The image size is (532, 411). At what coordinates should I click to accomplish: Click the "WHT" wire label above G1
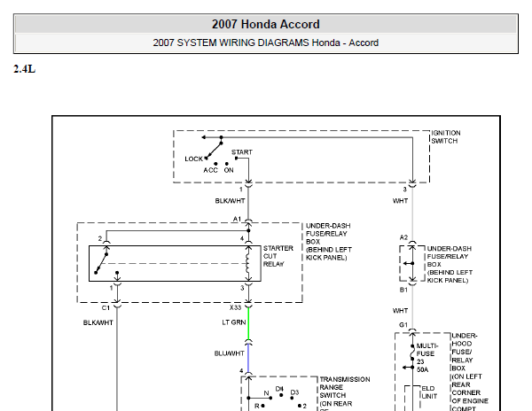coord(401,311)
